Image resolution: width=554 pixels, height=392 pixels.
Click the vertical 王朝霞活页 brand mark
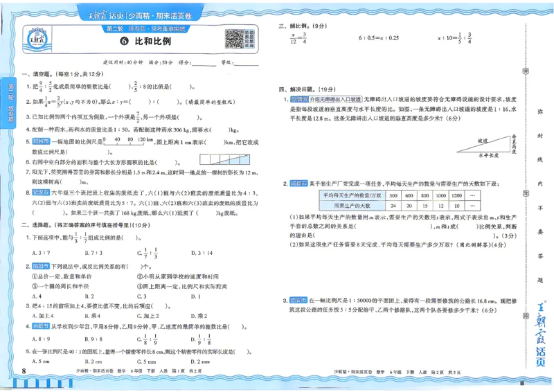(540, 334)
